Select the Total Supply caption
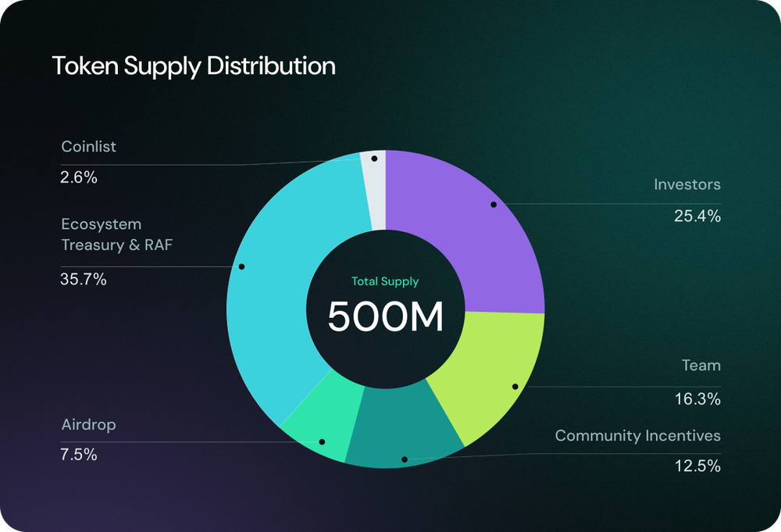Viewport: 781px width, 532px height. [x=387, y=281]
